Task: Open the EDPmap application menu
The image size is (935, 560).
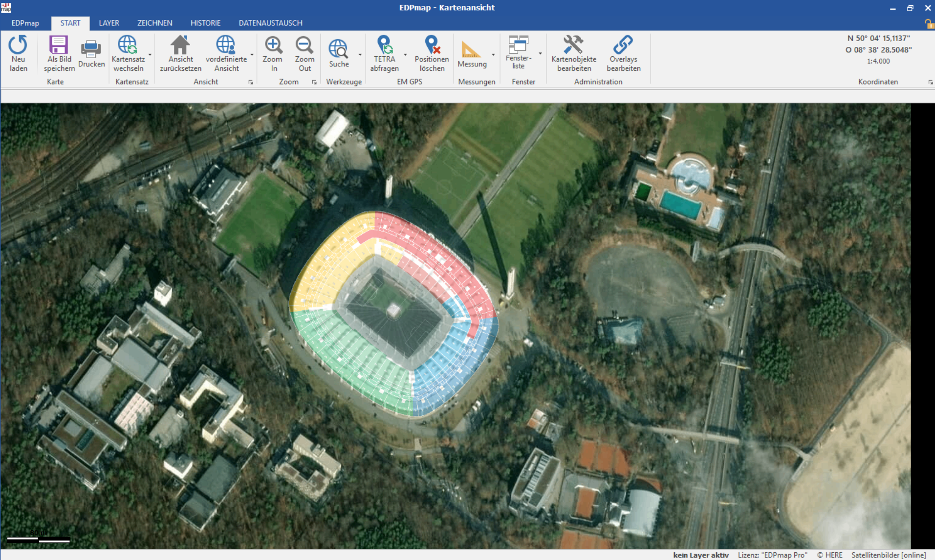Action: 25,23
